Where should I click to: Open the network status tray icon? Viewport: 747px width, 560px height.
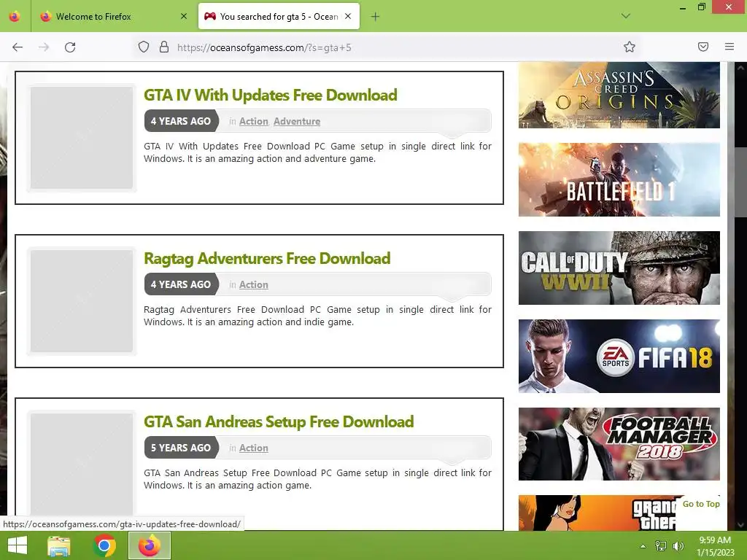661,546
